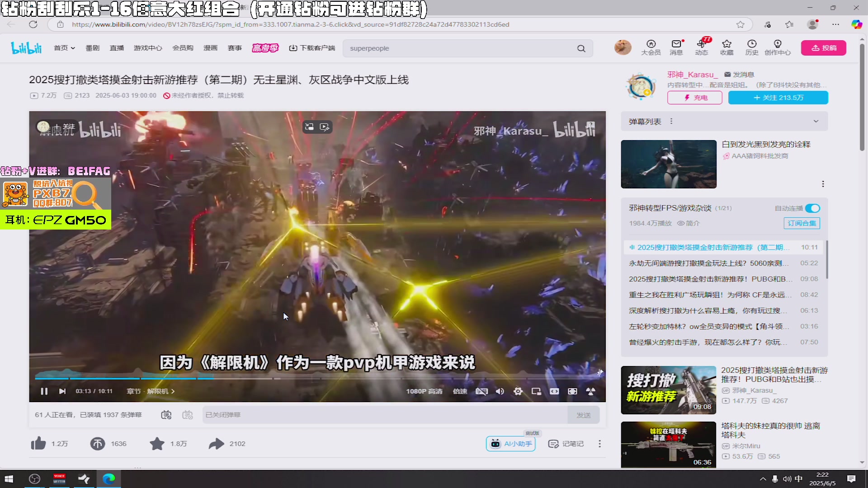This screenshot has width=868, height=488.
Task: Send the uploader a 发消息 message
Action: (739, 75)
